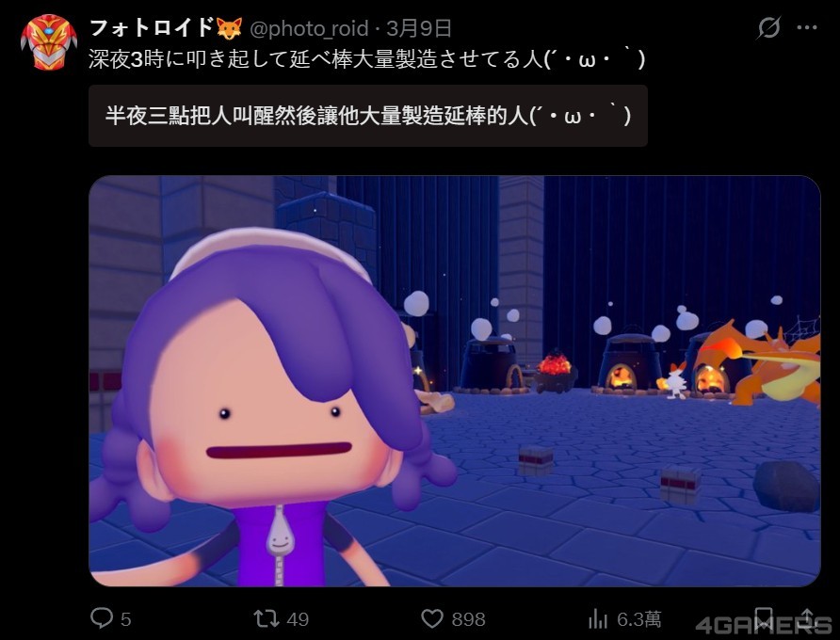The height and width of the screenshot is (640, 840).
Task: Open the フォトロイド profile avatar
Action: click(x=49, y=41)
